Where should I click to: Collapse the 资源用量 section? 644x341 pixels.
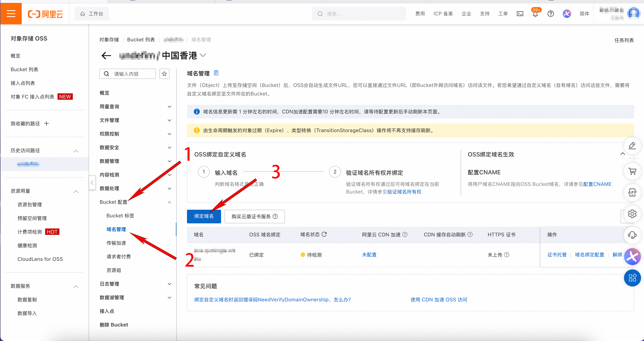tap(76, 191)
